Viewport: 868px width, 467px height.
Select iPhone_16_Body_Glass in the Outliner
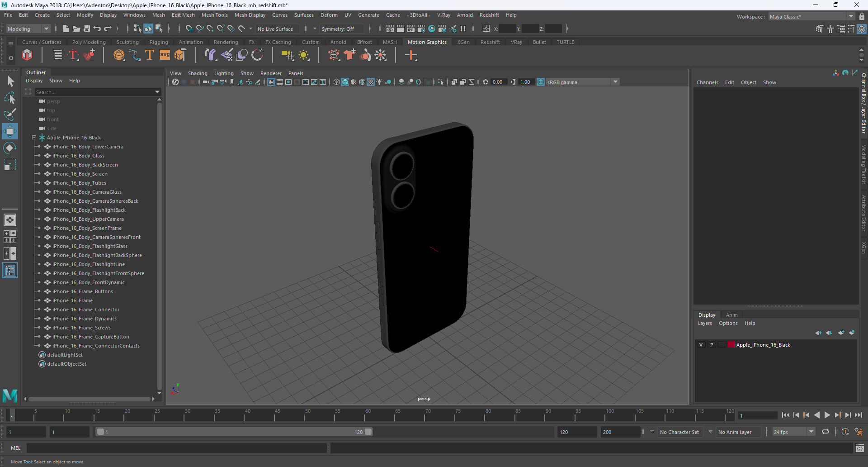pos(78,156)
